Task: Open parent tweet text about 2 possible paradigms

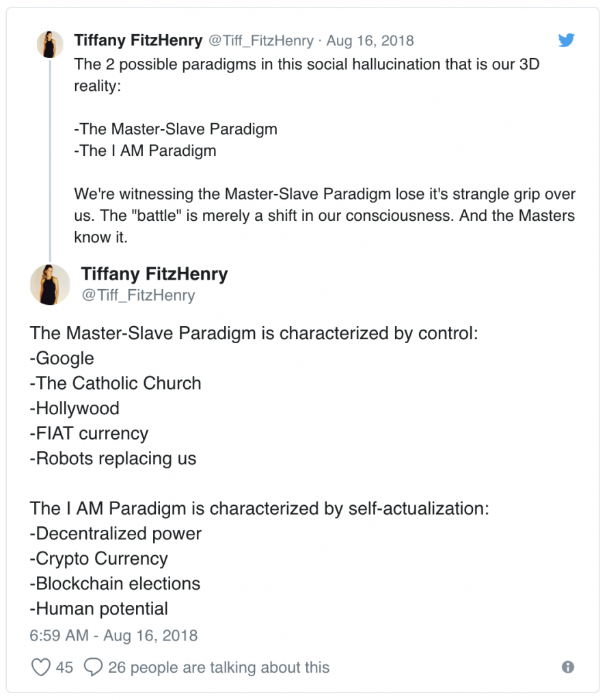Action: click(307, 75)
